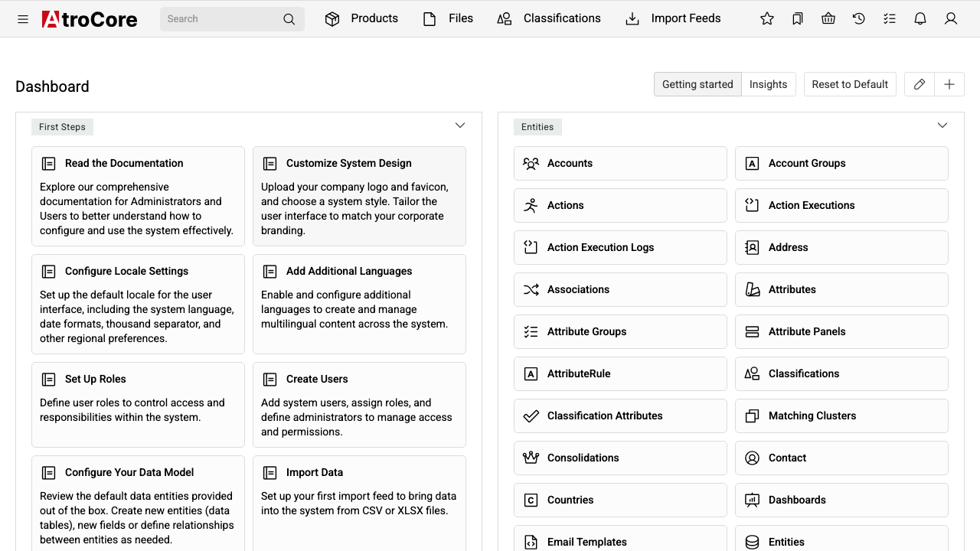The width and height of the screenshot is (980, 551).
Task: Click the Customize System Design card icon
Action: (270, 164)
